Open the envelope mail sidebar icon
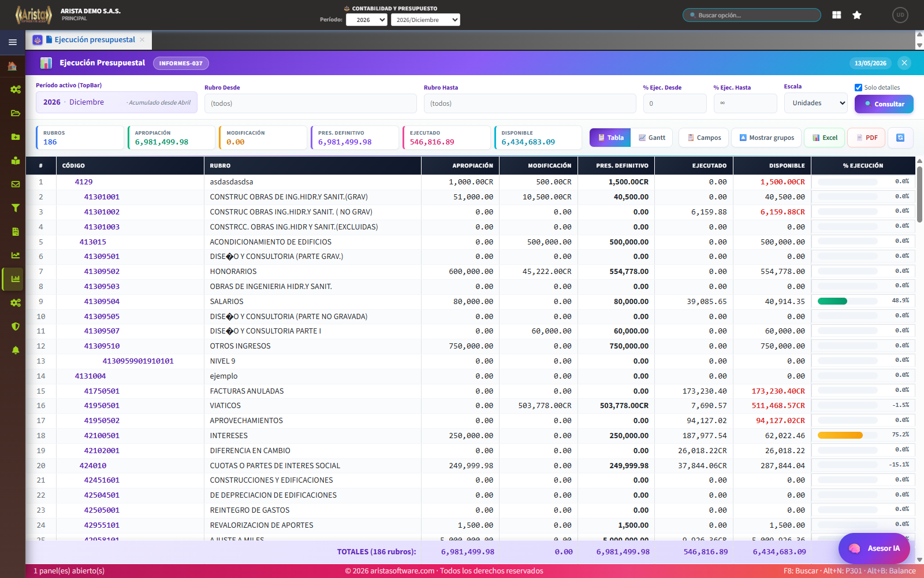The width and height of the screenshot is (924, 578). tap(16, 184)
